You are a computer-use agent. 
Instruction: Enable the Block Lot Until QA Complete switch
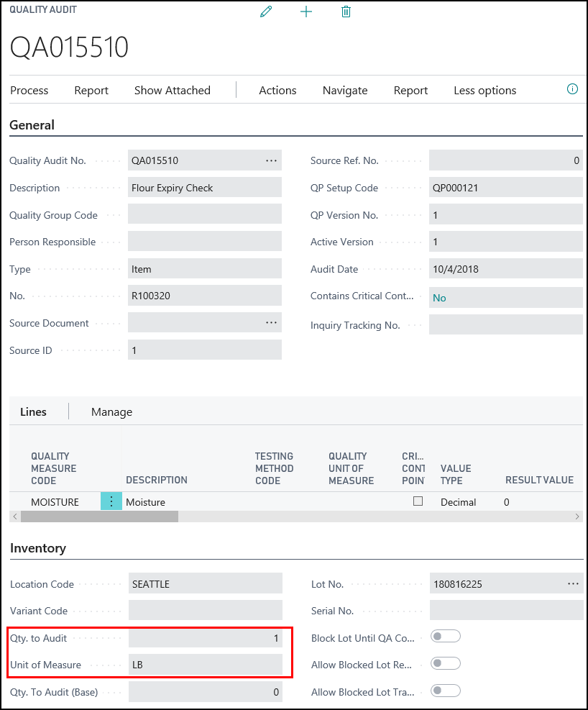click(446, 637)
